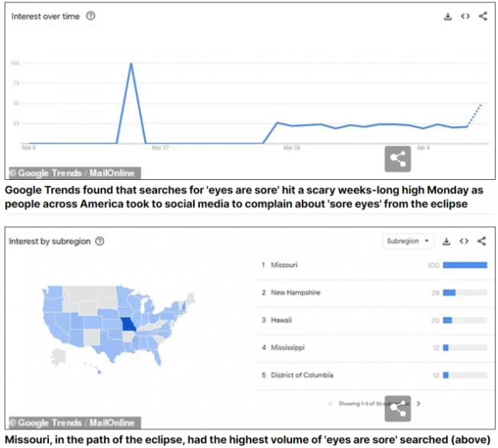Click District of Columbia list entry
The image size is (498, 448).
302,375
